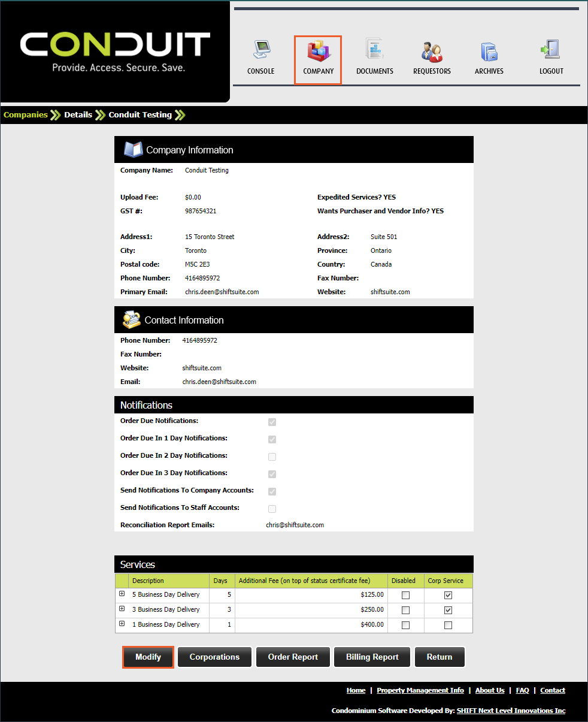Select the ARCHIVES menu label
The height and width of the screenshot is (722, 588).
click(489, 71)
